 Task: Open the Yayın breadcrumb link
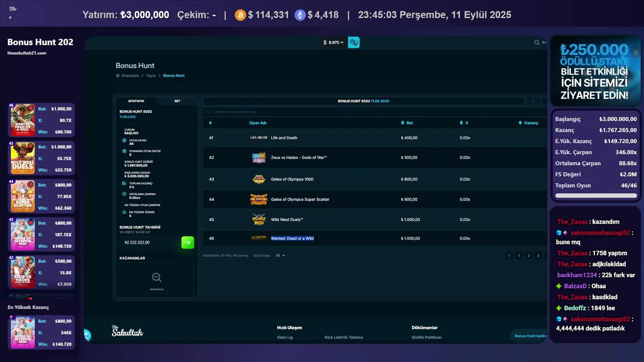[x=151, y=75]
